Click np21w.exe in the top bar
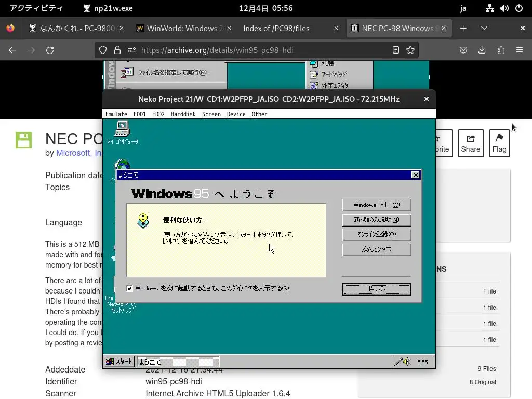The image size is (532, 399). pyautogui.click(x=108, y=8)
